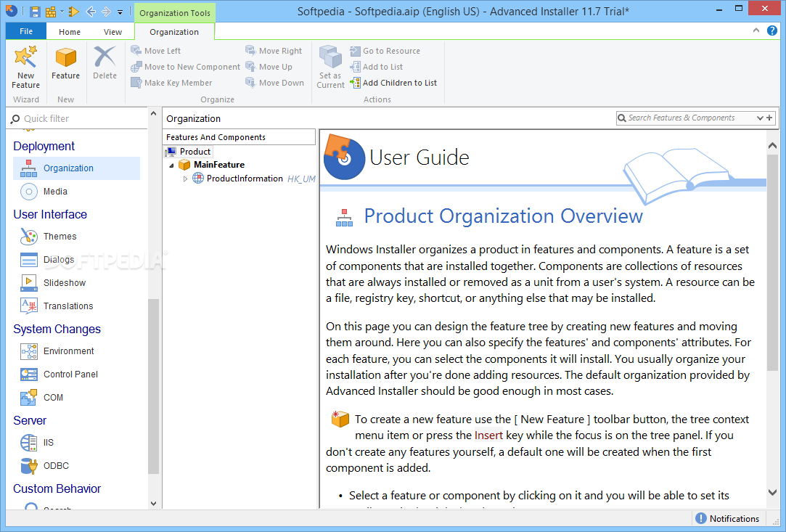Collapse the MainFeature tree node arrow
Image resolution: width=786 pixels, height=532 pixels.
[171, 165]
